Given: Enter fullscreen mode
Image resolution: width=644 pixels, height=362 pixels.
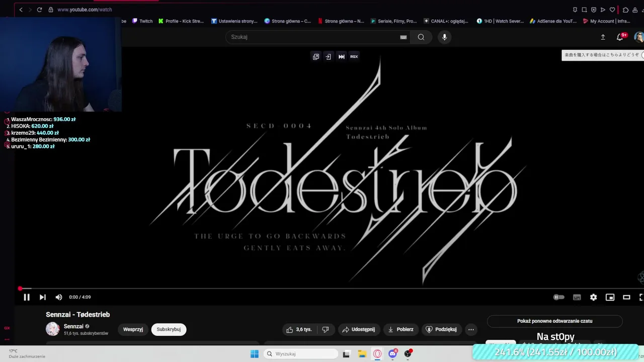Looking at the screenshot, I should coord(641,297).
